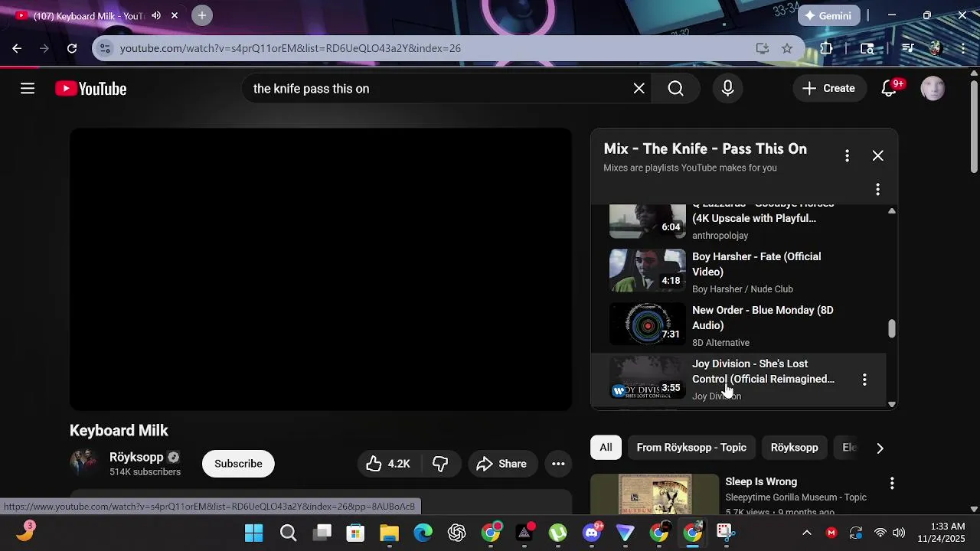The height and width of the screenshot is (551, 980).
Task: Close the Mix playlist panel
Action: pyautogui.click(x=877, y=155)
